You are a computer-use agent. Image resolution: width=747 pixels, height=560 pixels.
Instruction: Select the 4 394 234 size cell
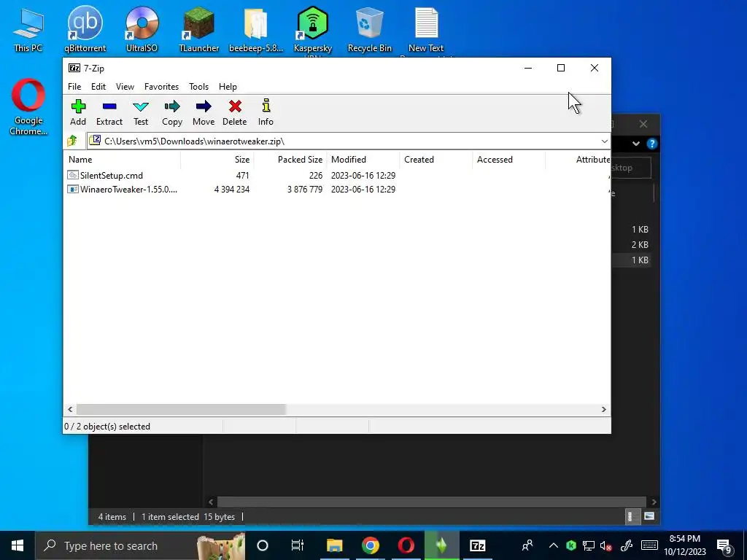tap(231, 189)
